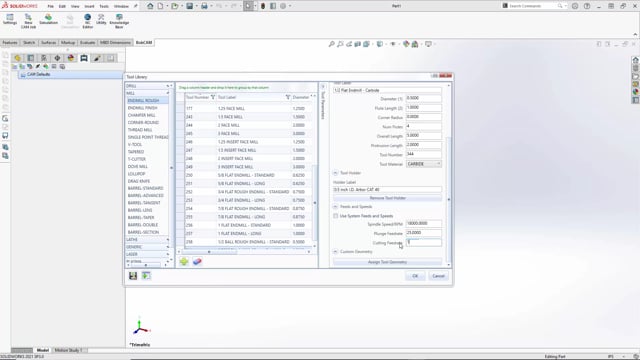640x360 pixels.
Task: Open the File menu
Action: [x=51, y=6]
